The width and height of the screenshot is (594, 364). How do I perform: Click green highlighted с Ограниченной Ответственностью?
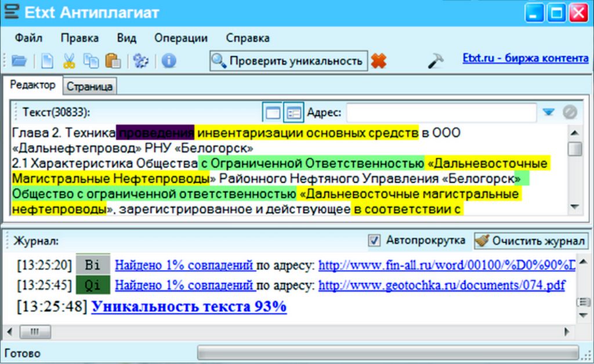[x=312, y=163]
